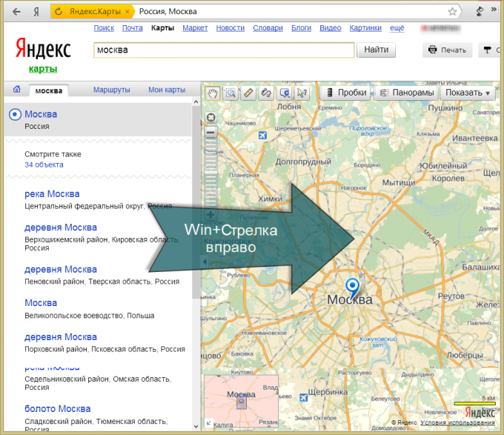This screenshot has width=504, height=435.
Task: Open the болото Москва result
Action: tap(58, 408)
